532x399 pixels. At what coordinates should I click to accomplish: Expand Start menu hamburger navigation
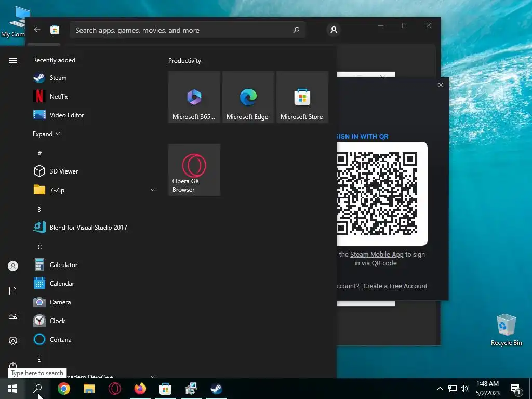[x=13, y=60]
